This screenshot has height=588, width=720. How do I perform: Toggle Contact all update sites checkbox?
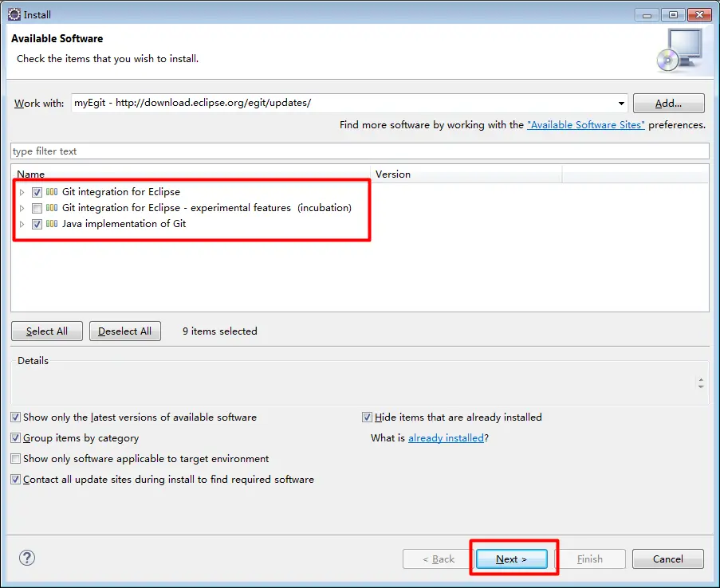click(x=16, y=479)
